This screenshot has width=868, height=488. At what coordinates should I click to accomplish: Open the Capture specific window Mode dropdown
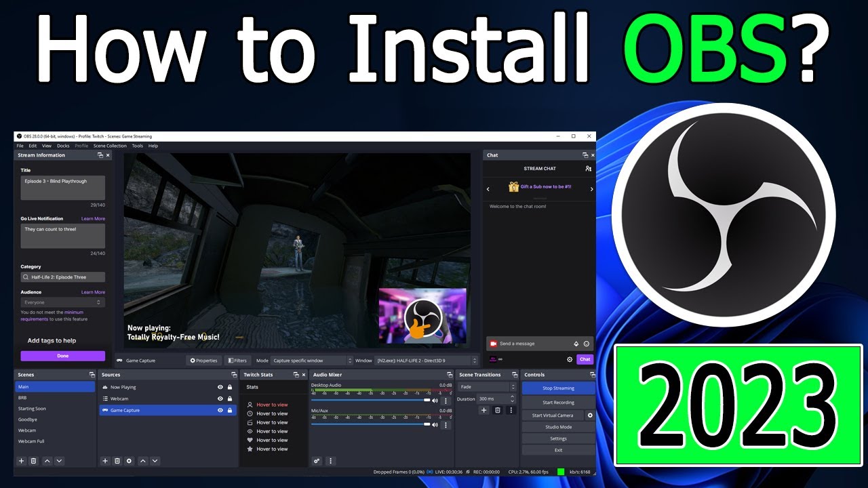(312, 361)
